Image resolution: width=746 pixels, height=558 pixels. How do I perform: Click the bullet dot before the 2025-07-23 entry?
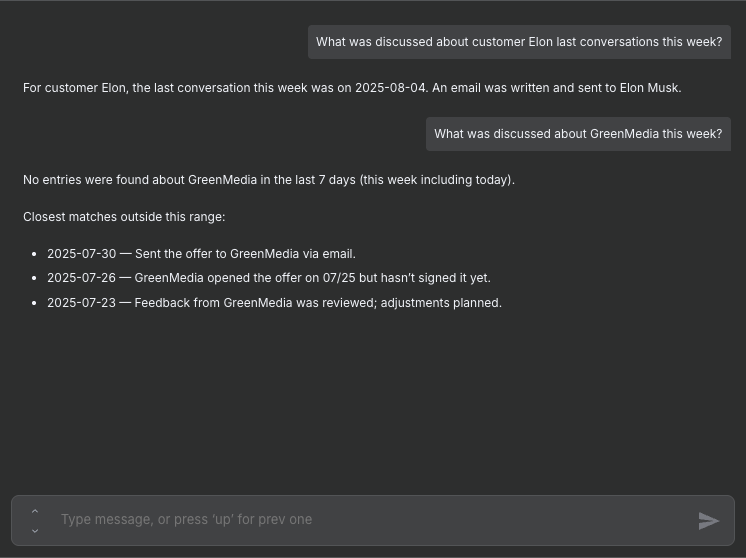pos(34,304)
